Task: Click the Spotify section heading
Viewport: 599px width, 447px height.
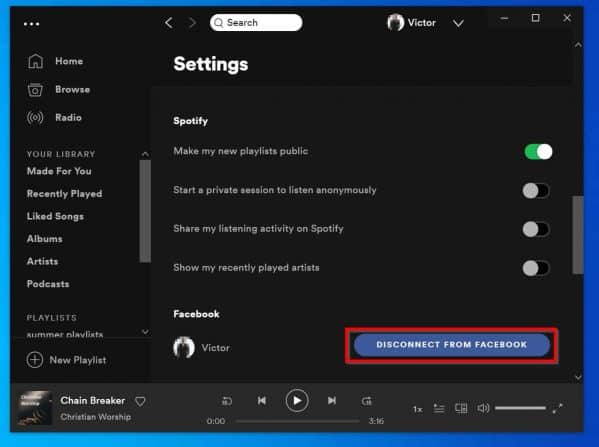Action: pos(191,121)
